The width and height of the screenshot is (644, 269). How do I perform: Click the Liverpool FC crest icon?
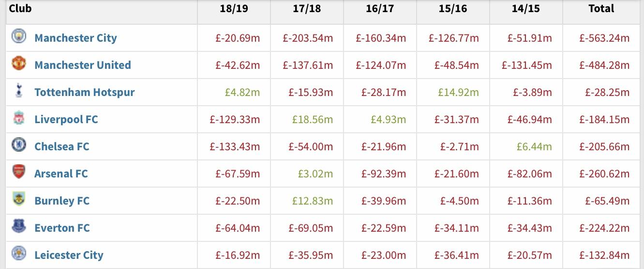tap(19, 118)
